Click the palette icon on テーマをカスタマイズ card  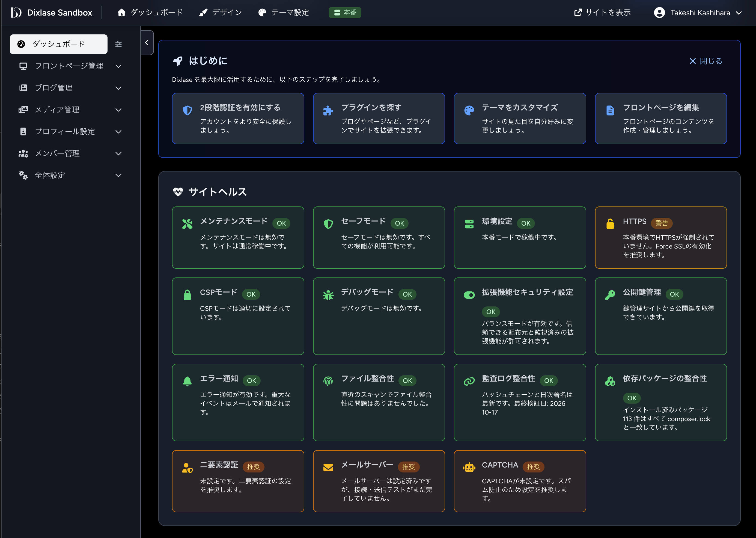469,110
